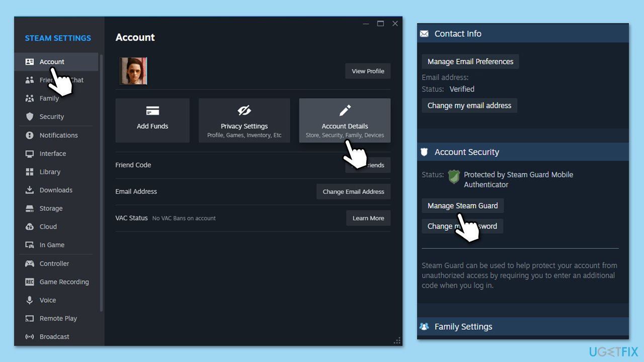Open the Privacy Settings tile
The height and width of the screenshot is (362, 644).
point(244,120)
